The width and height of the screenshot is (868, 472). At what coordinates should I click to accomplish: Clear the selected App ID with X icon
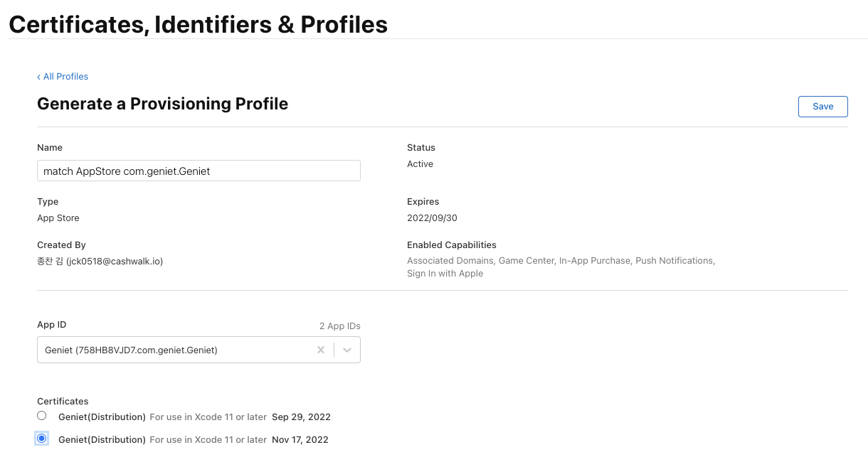click(321, 350)
